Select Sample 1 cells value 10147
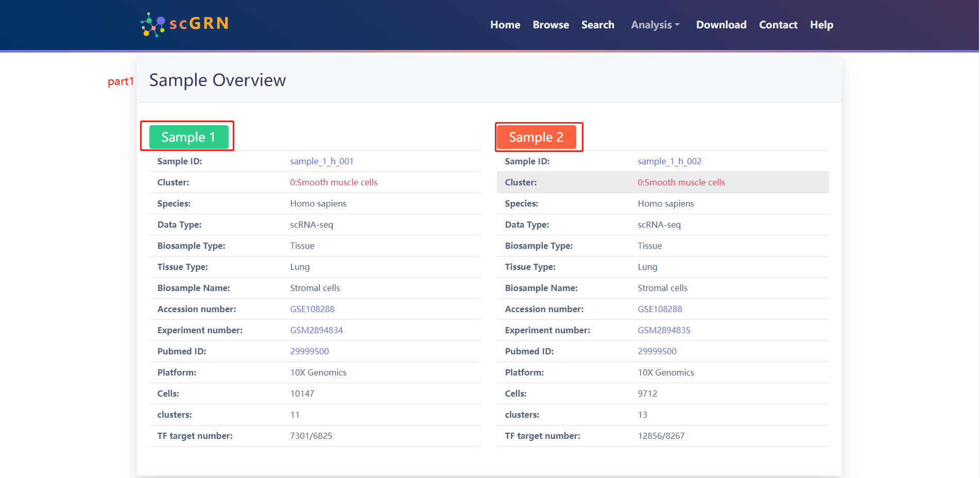 [302, 394]
